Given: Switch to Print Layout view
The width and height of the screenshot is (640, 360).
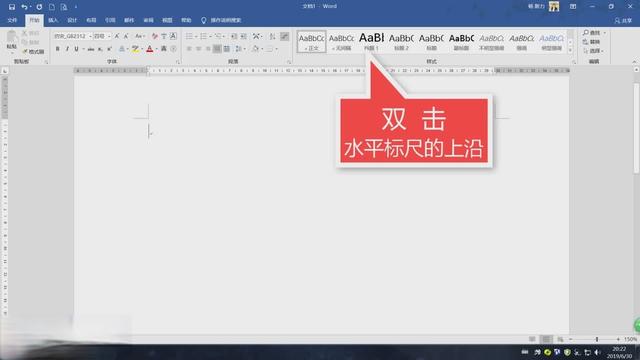Looking at the screenshot, I should [x=546, y=339].
